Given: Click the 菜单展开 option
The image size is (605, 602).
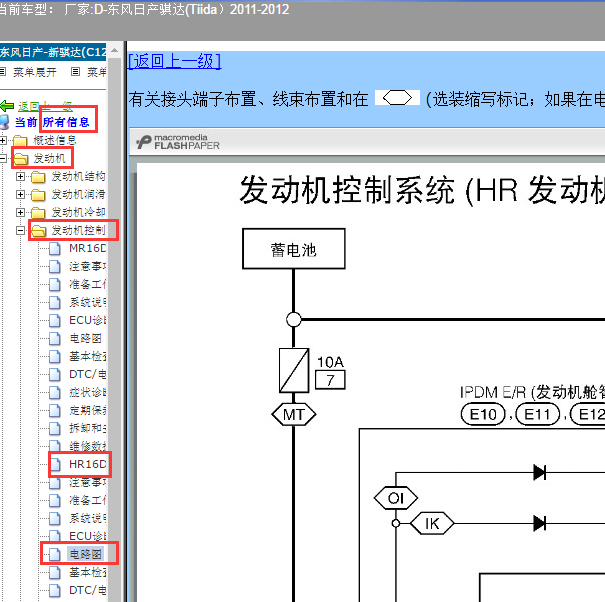Looking at the screenshot, I should 35,72.
